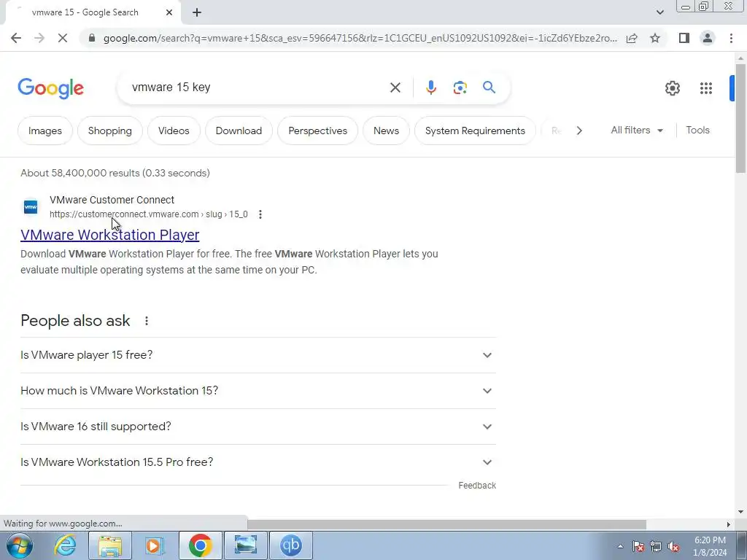Show more filter chips arrow
The height and width of the screenshot is (560, 747).
(x=578, y=131)
